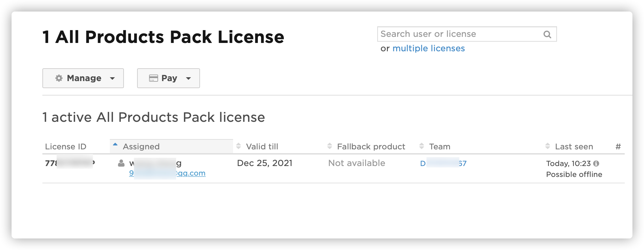Open the Manage menu button
Screen dimensions: 644x250
click(83, 78)
